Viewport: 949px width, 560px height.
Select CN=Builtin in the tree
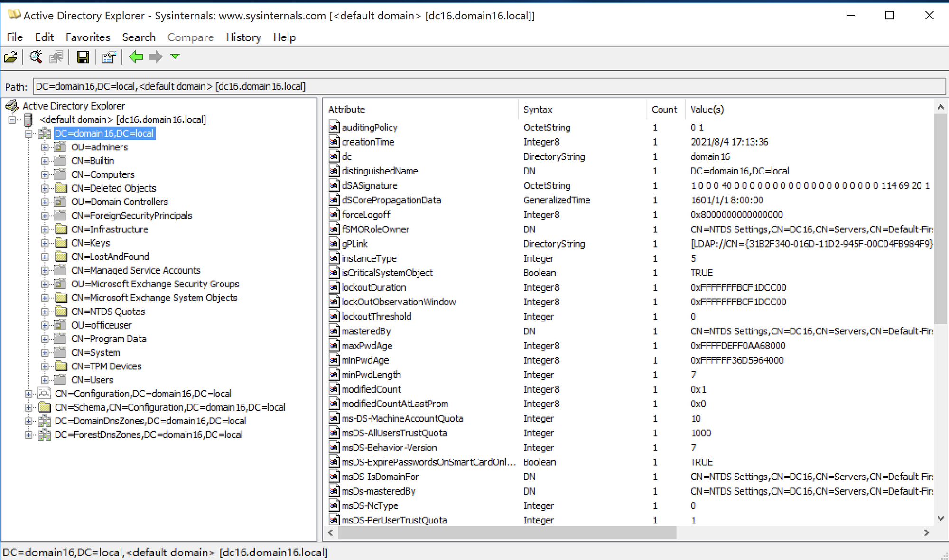coord(93,161)
